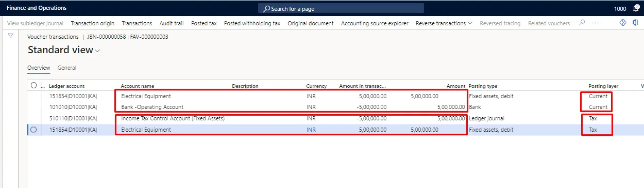Click the Search for a page box

point(341,8)
